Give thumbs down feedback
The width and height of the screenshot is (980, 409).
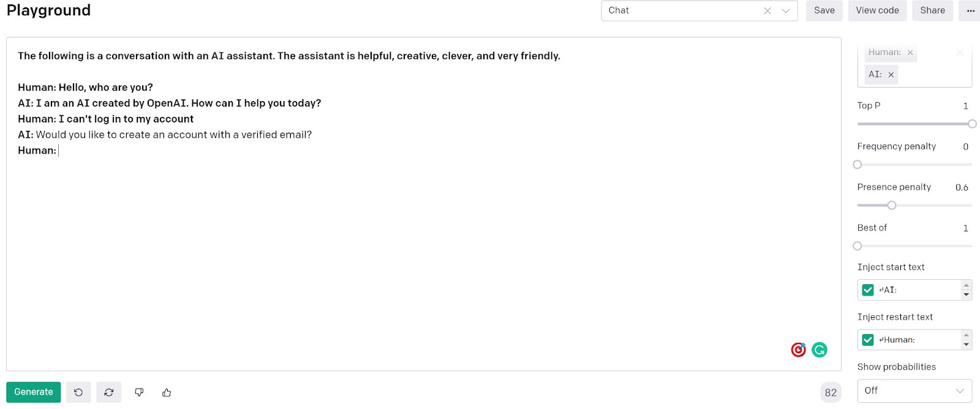tap(139, 392)
